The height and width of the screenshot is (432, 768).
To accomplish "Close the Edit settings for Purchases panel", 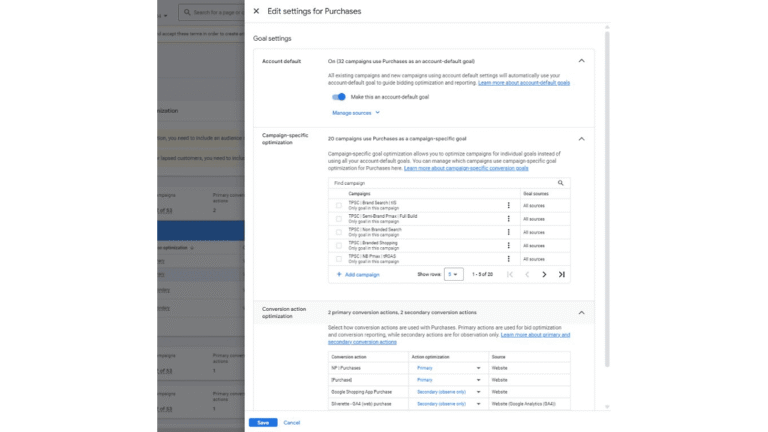I will (x=256, y=11).
